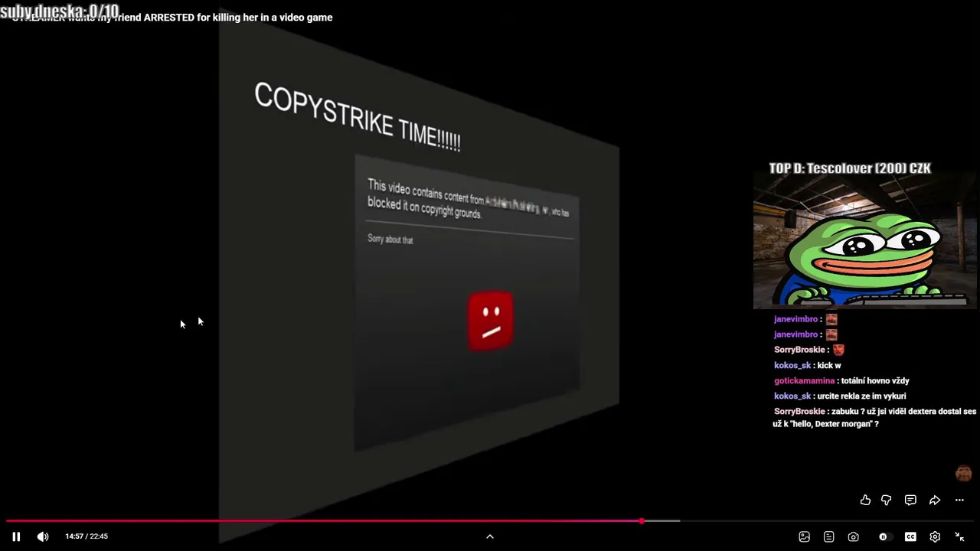The width and height of the screenshot is (980, 551).
Task: Open the channel avatar above the share button
Action: pos(963,474)
